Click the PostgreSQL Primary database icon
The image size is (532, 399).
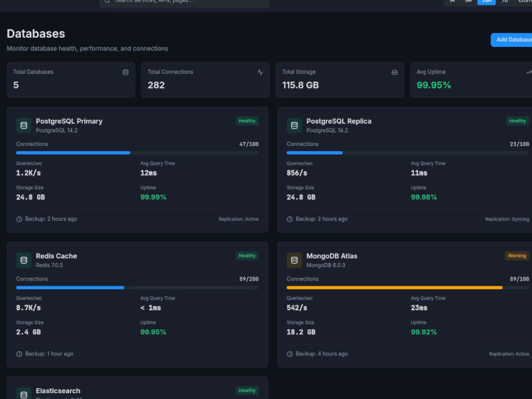click(24, 125)
